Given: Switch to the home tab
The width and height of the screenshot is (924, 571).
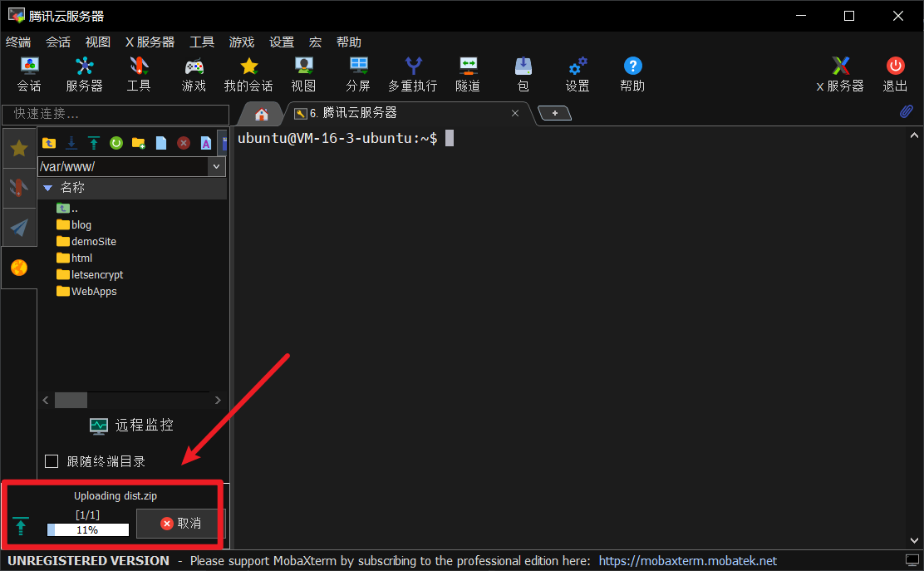Looking at the screenshot, I should pos(262,114).
